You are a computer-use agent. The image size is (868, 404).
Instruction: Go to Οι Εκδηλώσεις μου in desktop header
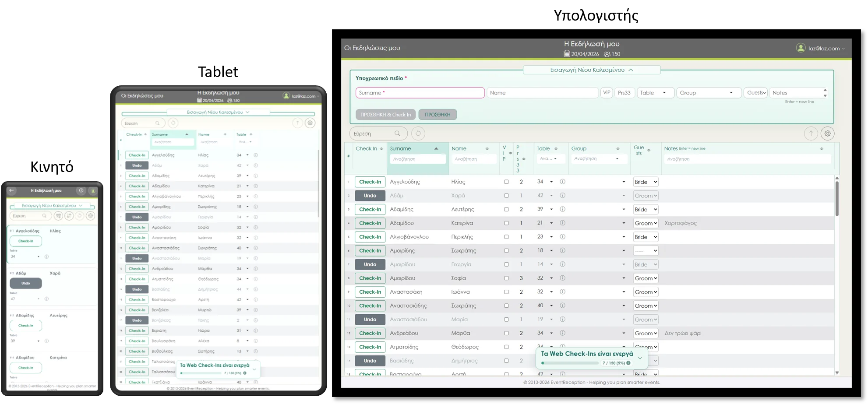click(372, 48)
